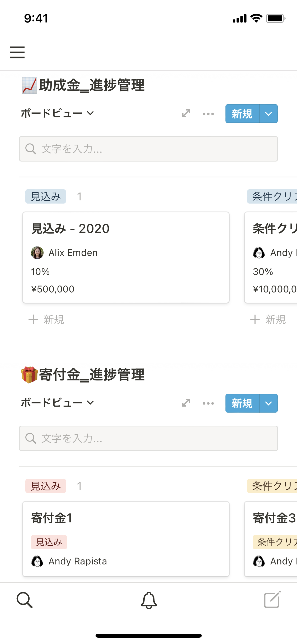Expand 新規 dropdown arrow in 助成金 section
Screen dimensions: 297x644
[268, 114]
